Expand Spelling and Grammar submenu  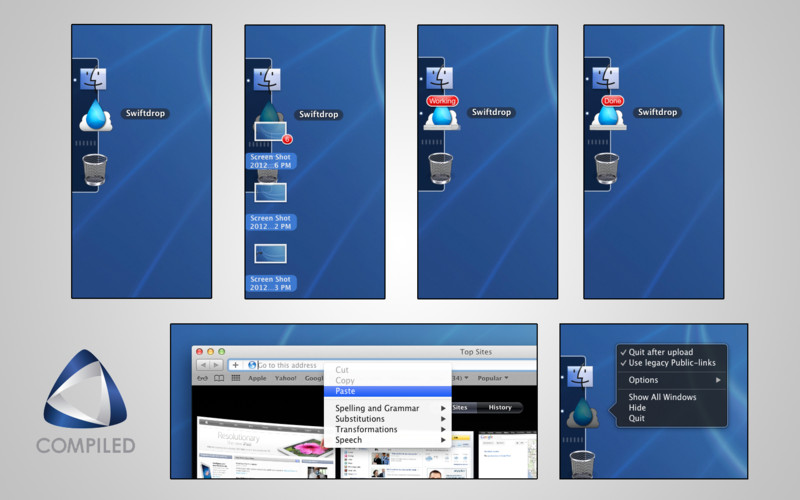[388, 408]
